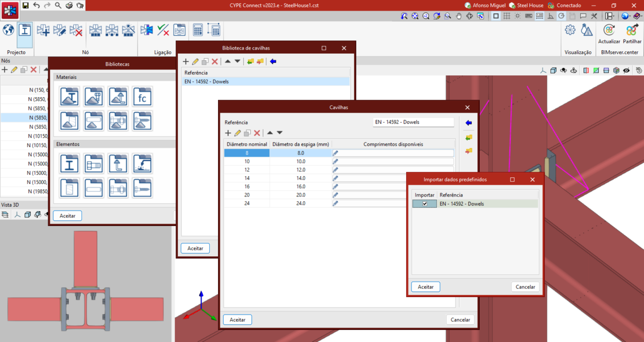Open the window layout dropdown in the top toolbar
Image resolution: width=644 pixels, height=342 pixels.
click(x=610, y=16)
